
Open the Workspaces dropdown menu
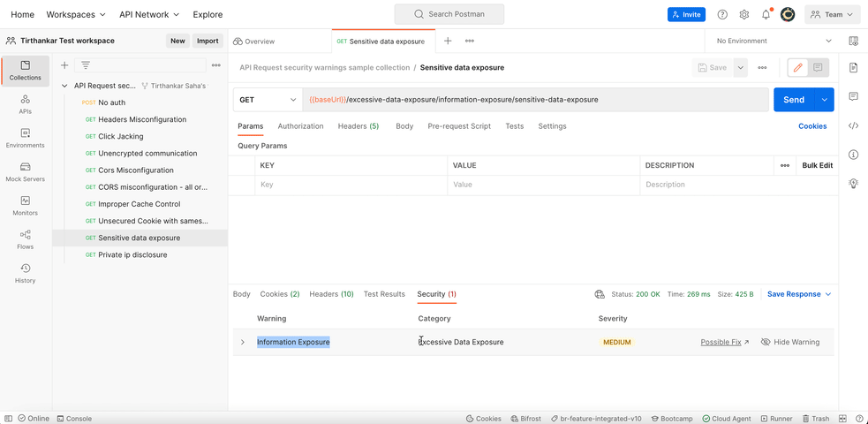76,14
